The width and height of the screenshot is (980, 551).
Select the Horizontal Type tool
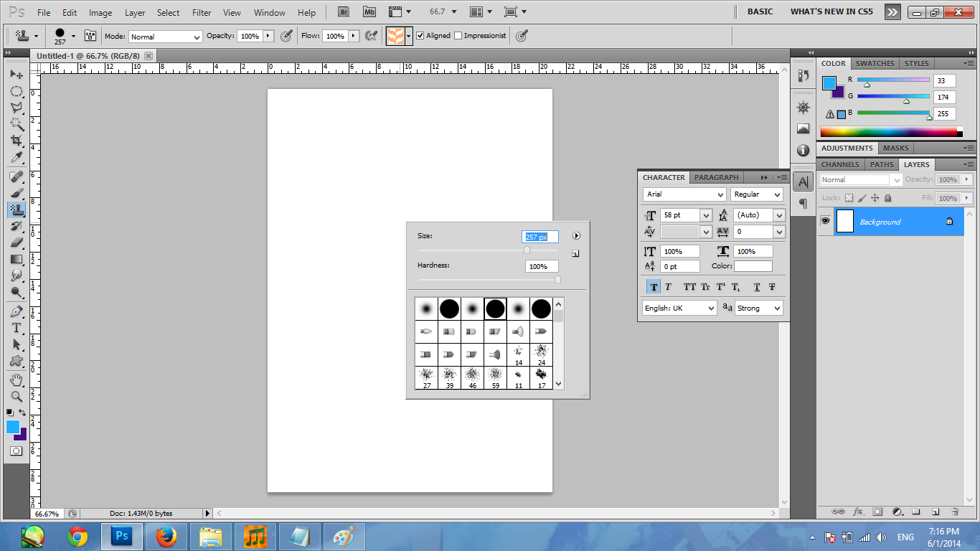point(16,328)
